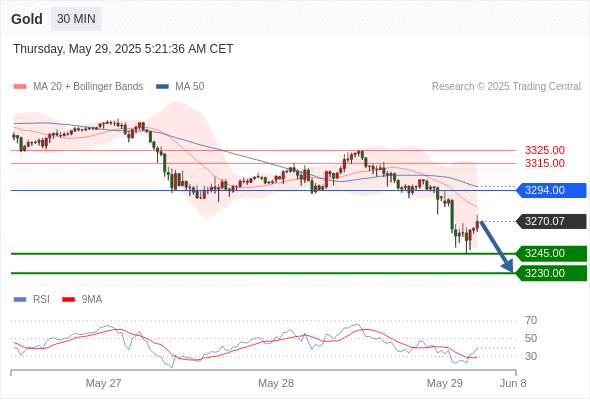The height and width of the screenshot is (400, 590).
Task: Click the 9MA legend red swatch
Action: coord(68,300)
